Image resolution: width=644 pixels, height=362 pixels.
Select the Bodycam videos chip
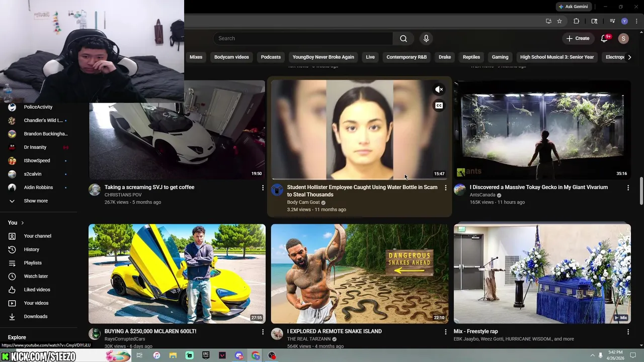[231, 57]
